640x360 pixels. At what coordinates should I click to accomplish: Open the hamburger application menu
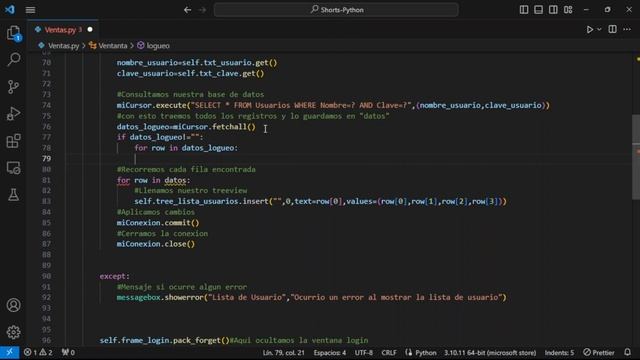30,10
